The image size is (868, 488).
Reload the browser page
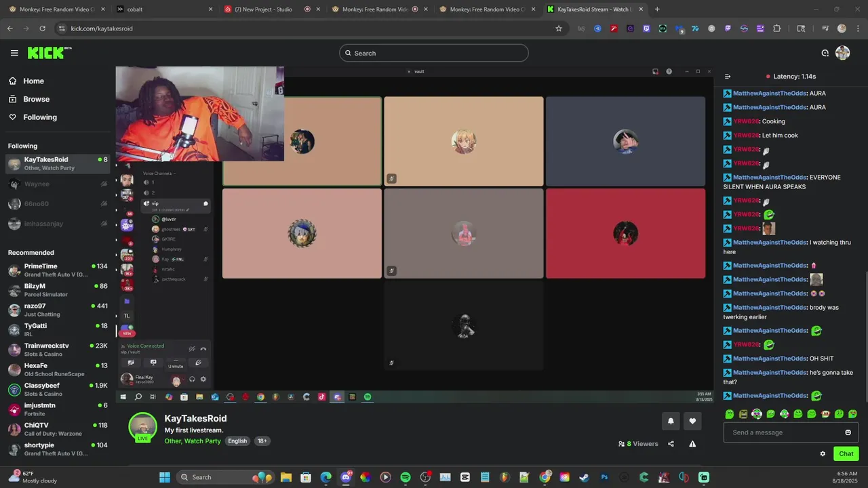(42, 28)
